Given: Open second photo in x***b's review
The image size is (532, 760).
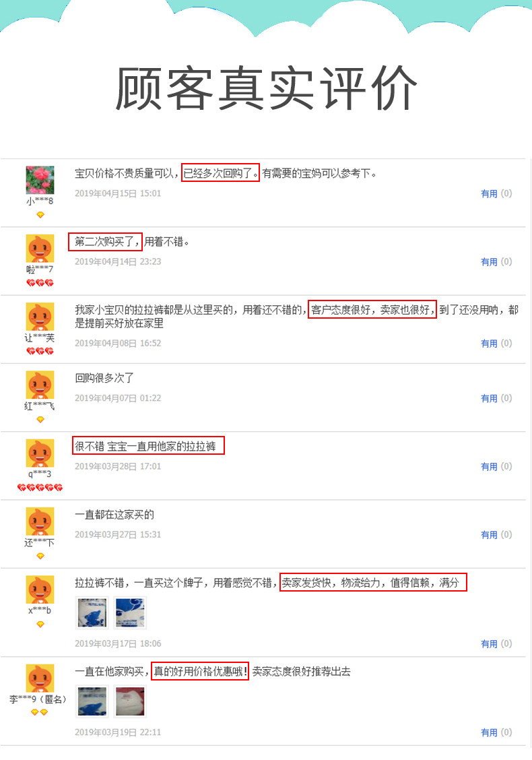Looking at the screenshot, I should coord(130,613).
